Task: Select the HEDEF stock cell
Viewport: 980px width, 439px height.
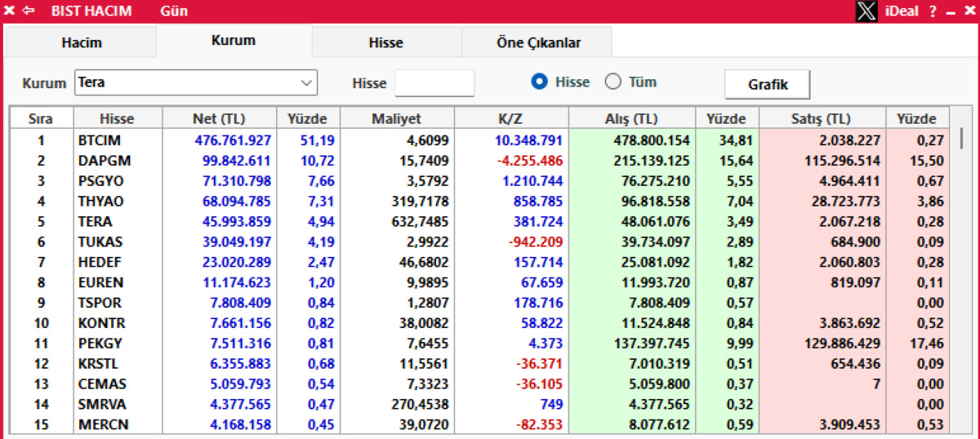Action: [x=118, y=262]
